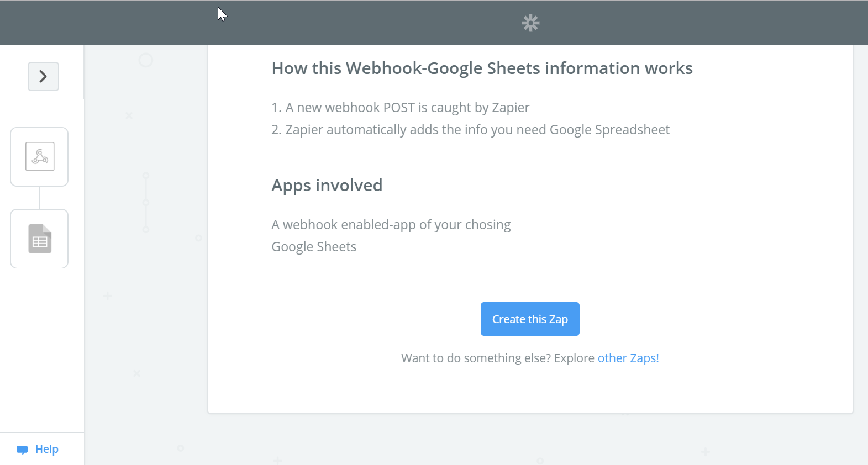Screen dimensions: 868x465
Task: Click the 'Apps involved' heading
Action: (327, 185)
